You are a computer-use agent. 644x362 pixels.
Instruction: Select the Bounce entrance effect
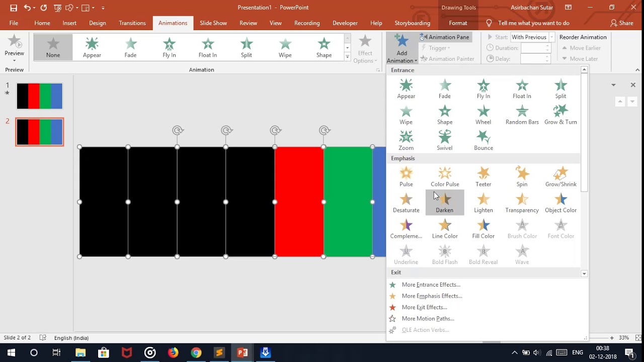483,141
